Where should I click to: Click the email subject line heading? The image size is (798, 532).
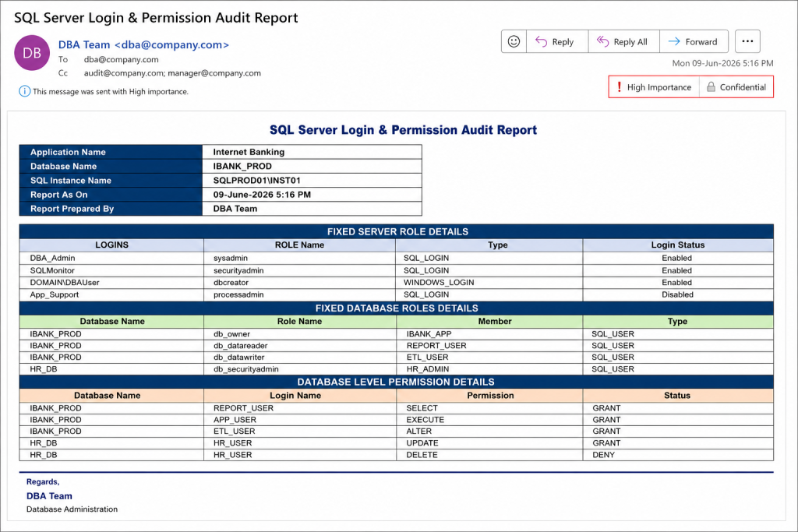156,18
